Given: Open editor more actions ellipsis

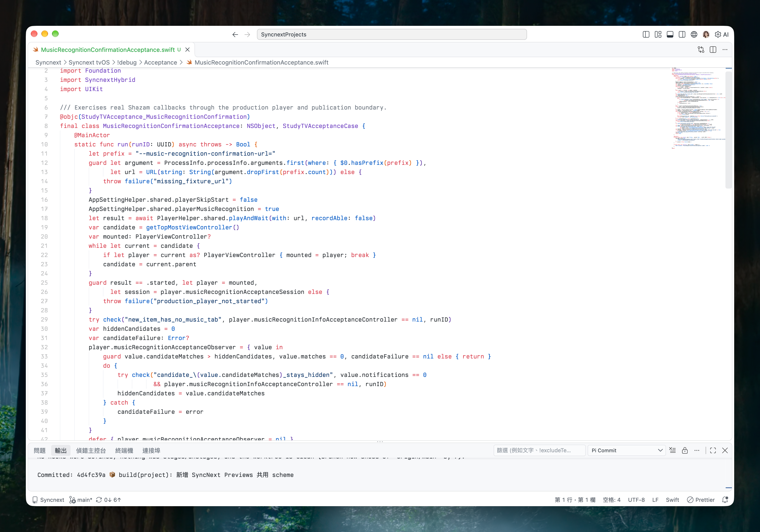Looking at the screenshot, I should tap(725, 50).
